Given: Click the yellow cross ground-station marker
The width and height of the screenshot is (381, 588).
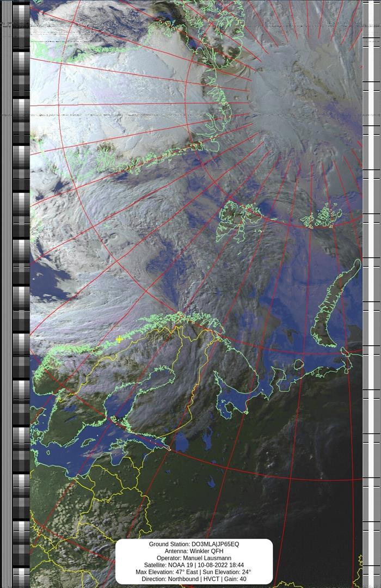Looking at the screenshot, I should tap(119, 339).
